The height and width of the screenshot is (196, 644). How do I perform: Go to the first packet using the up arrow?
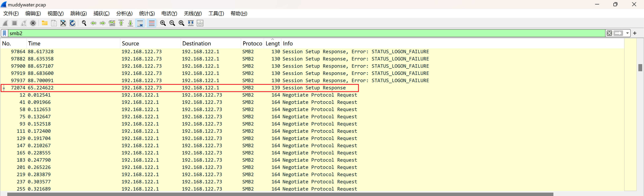tap(121, 23)
